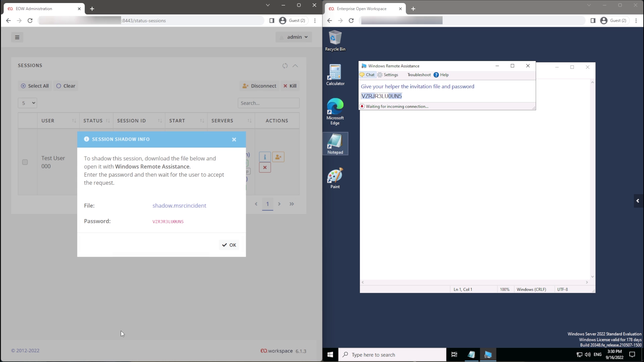The height and width of the screenshot is (362, 644).
Task: Click the orange disconnect user action icon
Action: pyautogui.click(x=278, y=157)
